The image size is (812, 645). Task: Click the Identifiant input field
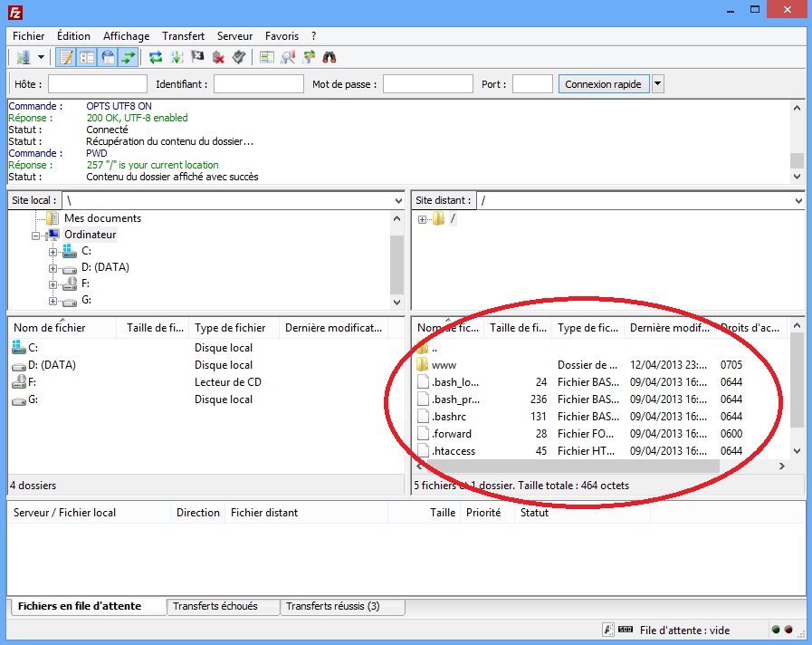coord(258,84)
